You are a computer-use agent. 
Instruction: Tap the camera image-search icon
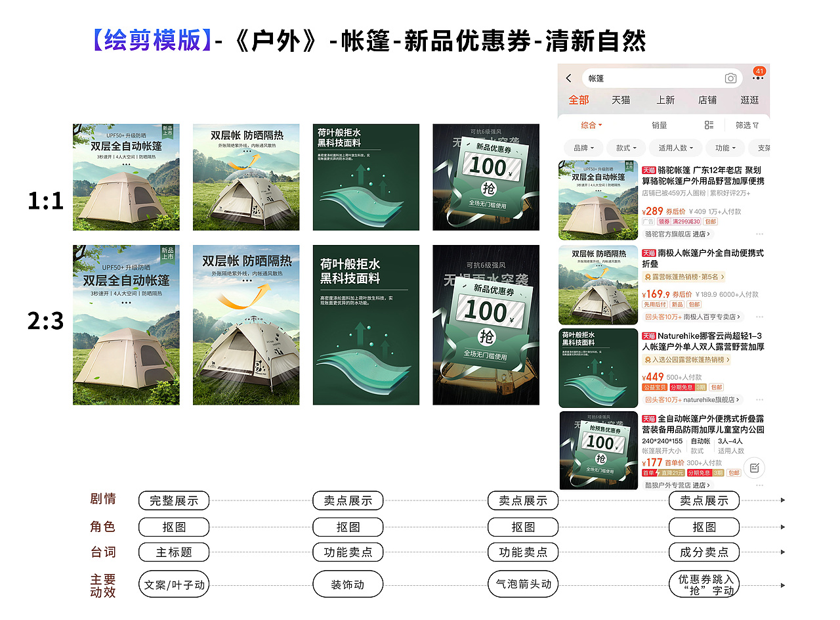coord(731,79)
